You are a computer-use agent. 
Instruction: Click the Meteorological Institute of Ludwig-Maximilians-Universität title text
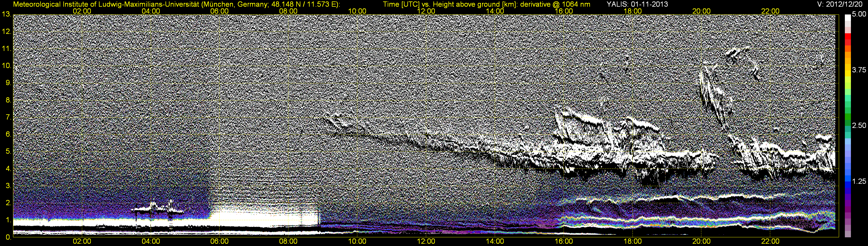coord(176,4)
